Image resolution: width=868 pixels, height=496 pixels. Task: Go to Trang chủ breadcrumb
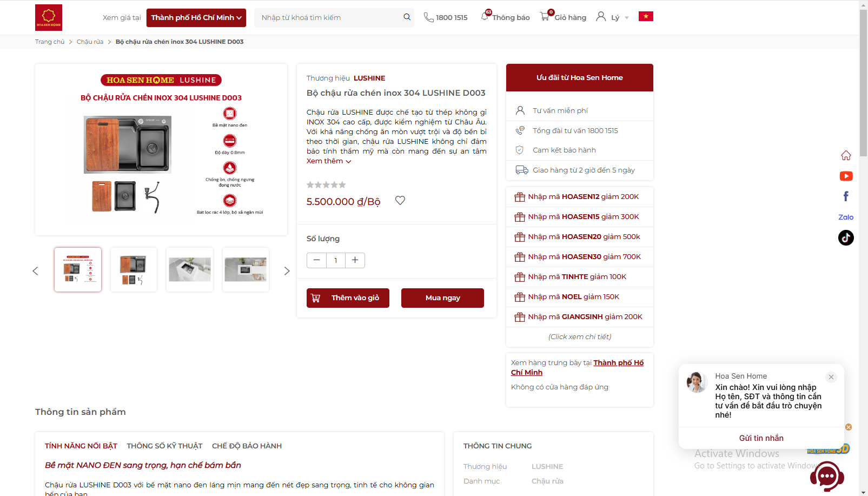50,42
